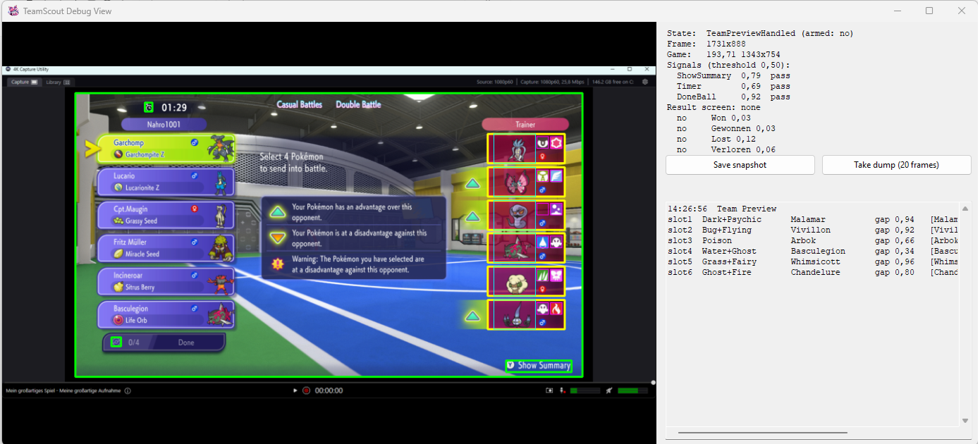This screenshot has height=444, width=980.
Task: Maximize the TeamScout Debug View window
Action: (929, 11)
